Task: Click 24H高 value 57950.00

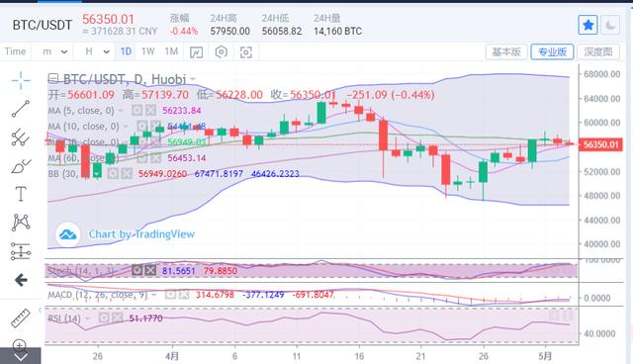Action: coord(229,31)
